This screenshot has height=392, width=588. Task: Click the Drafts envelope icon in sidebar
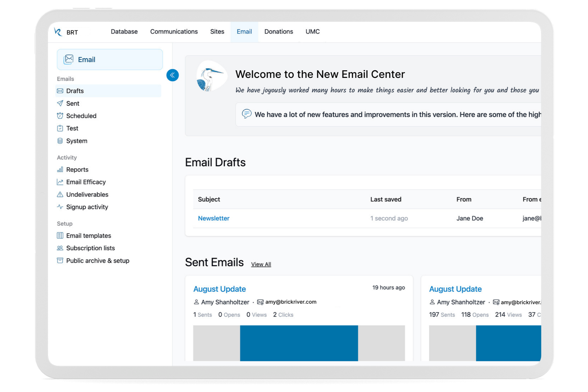(60, 91)
